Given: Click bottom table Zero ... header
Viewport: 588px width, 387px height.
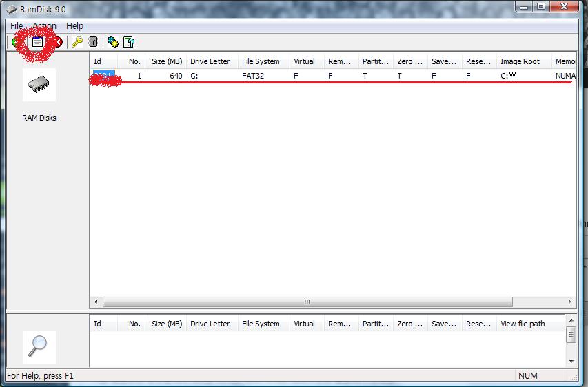Looking at the screenshot, I should 411,324.
